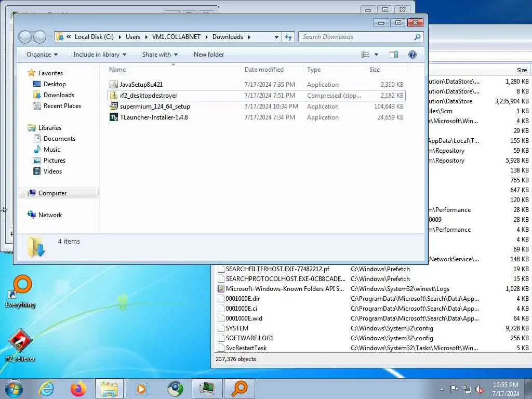Open Explorer help question mark icon

(x=412, y=55)
